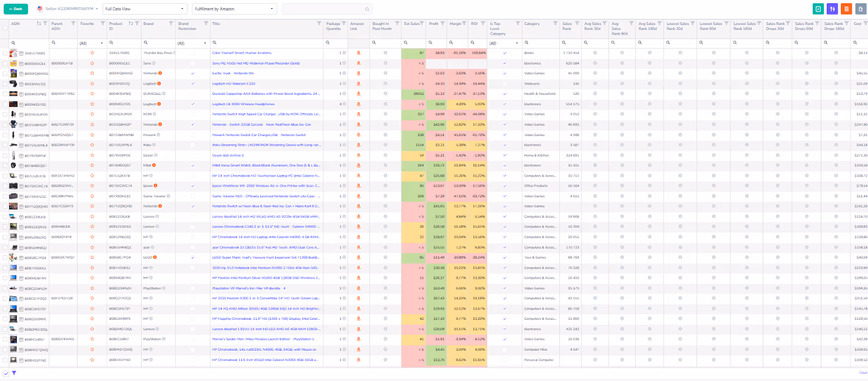Open the Full Data View dropdown
The width and height of the screenshot is (868, 381).
click(x=145, y=9)
